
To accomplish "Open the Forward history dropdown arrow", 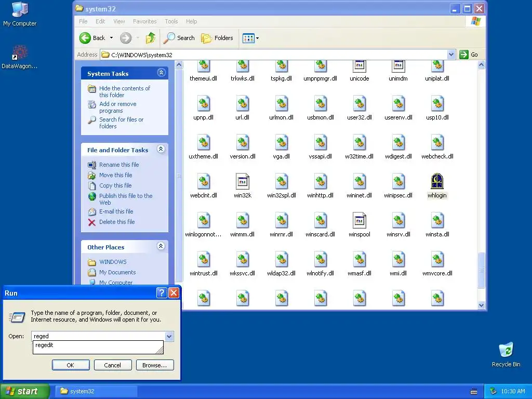I will pos(138,38).
